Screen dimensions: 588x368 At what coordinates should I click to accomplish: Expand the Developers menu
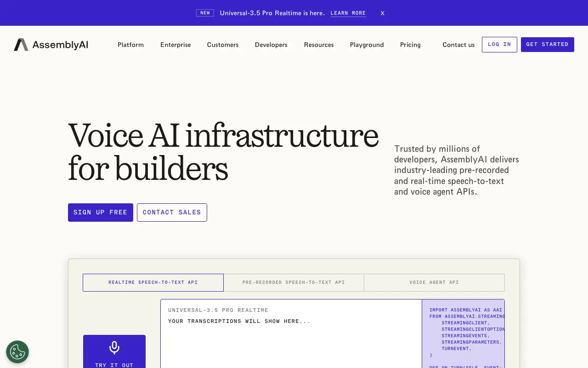pos(271,45)
